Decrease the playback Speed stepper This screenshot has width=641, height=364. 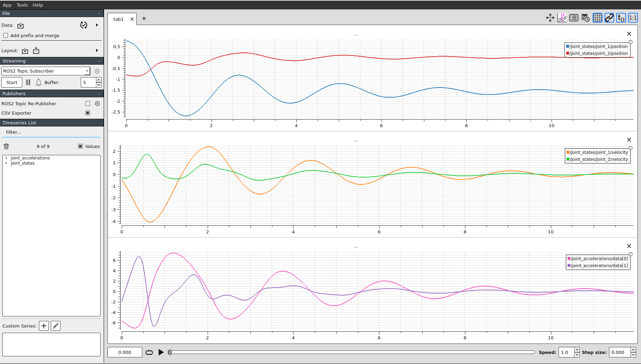coord(577,355)
